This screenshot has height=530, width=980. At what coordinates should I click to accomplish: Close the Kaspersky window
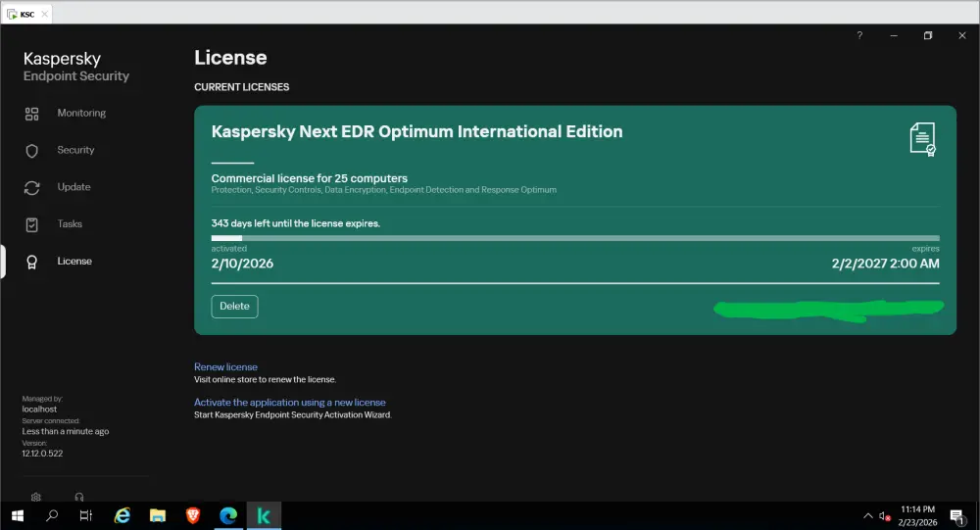coord(962,35)
